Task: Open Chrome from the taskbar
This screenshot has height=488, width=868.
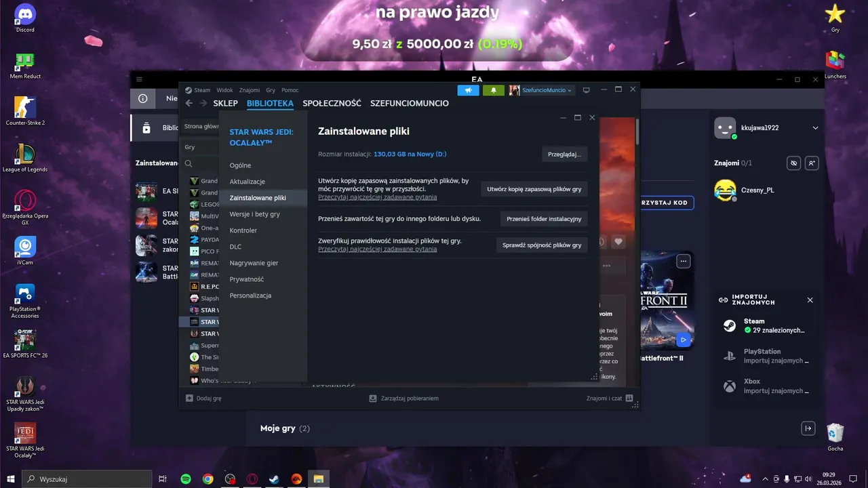Action: 208,479
